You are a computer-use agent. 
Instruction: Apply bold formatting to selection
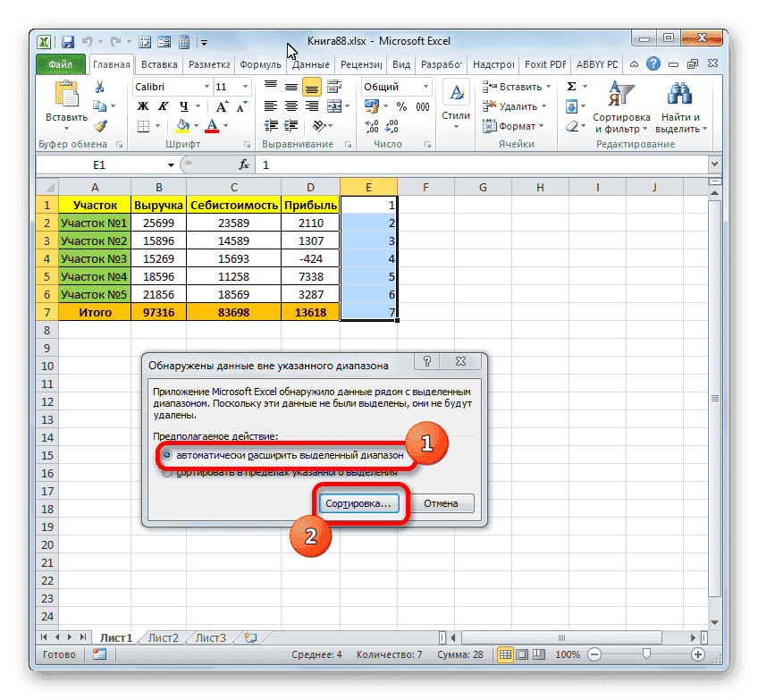(141, 105)
